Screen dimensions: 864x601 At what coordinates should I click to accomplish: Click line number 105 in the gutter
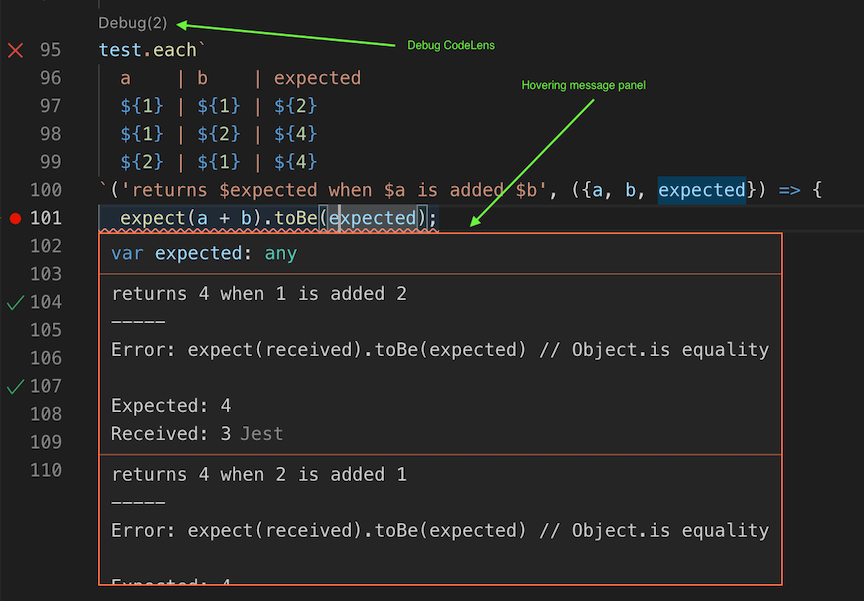tap(46, 330)
